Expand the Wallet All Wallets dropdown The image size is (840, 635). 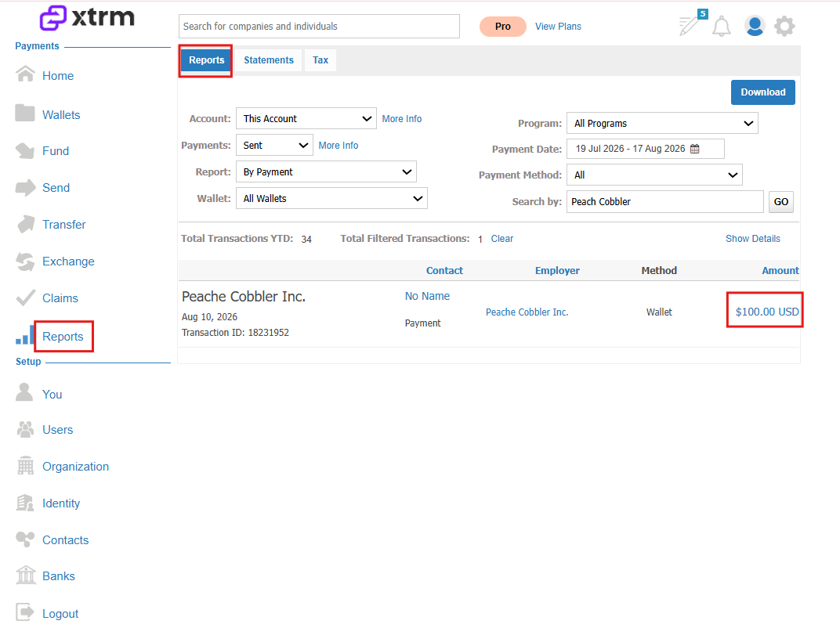point(331,198)
